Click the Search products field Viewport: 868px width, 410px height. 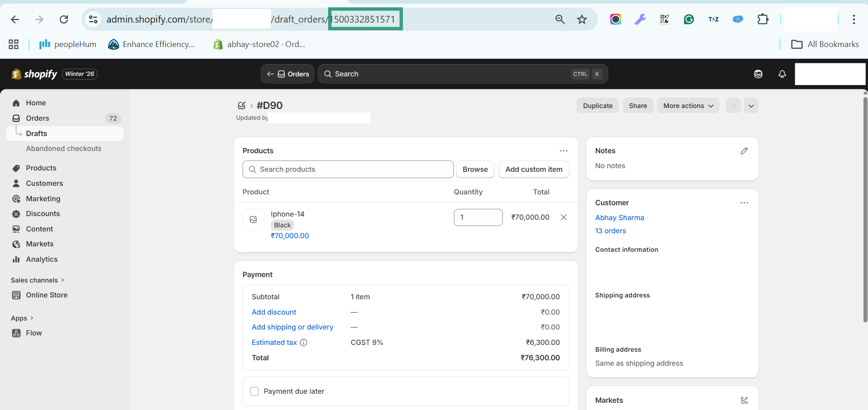tap(348, 170)
